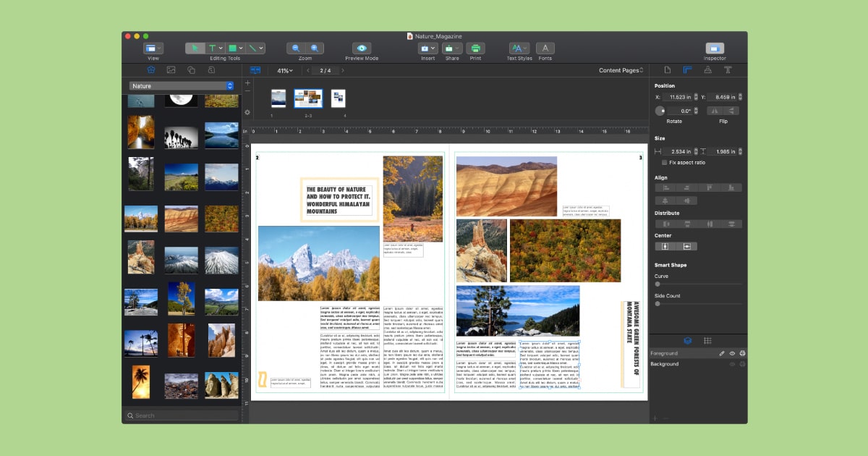The image size is (868, 456).
Task: Open the Insert dropdown arrow
Action: click(x=433, y=48)
